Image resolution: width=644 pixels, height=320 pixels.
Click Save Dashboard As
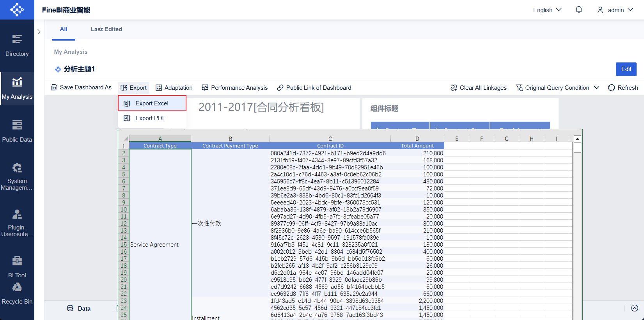pos(81,87)
